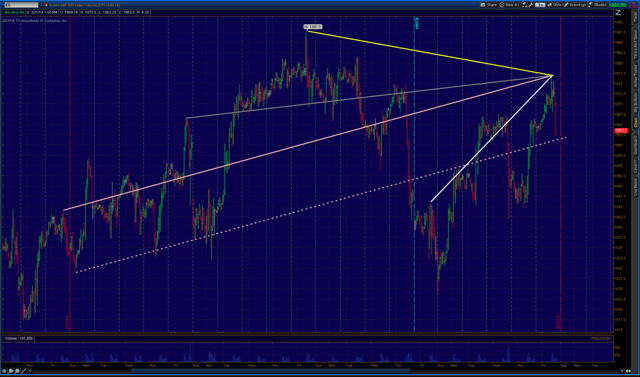Screen dimensions: 640x377
Task: Click the first magnifier zoom icon at the bottom
Action: (x=11, y=371)
